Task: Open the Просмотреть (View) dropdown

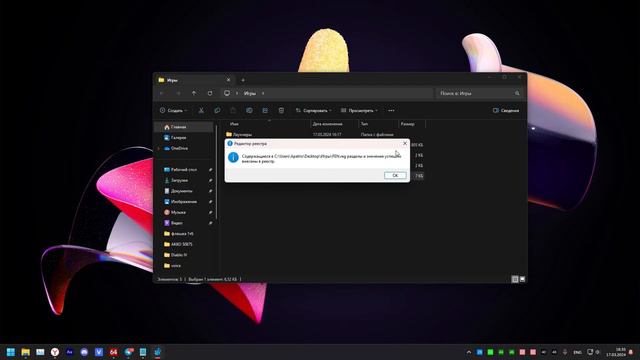Action: point(359,110)
